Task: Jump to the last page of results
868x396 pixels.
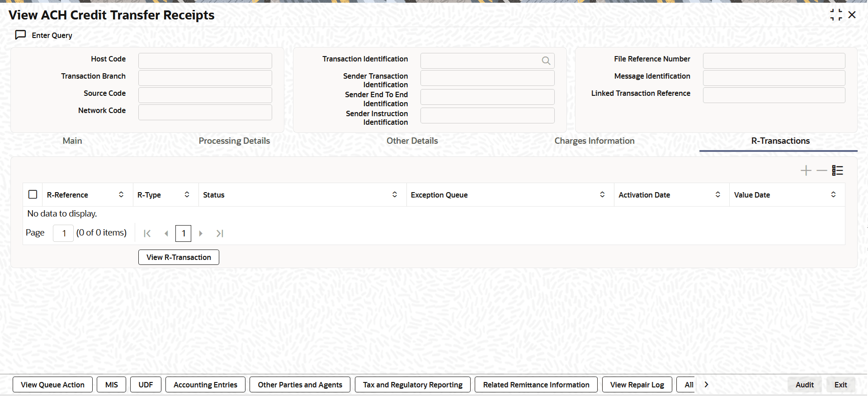Action: tap(220, 233)
